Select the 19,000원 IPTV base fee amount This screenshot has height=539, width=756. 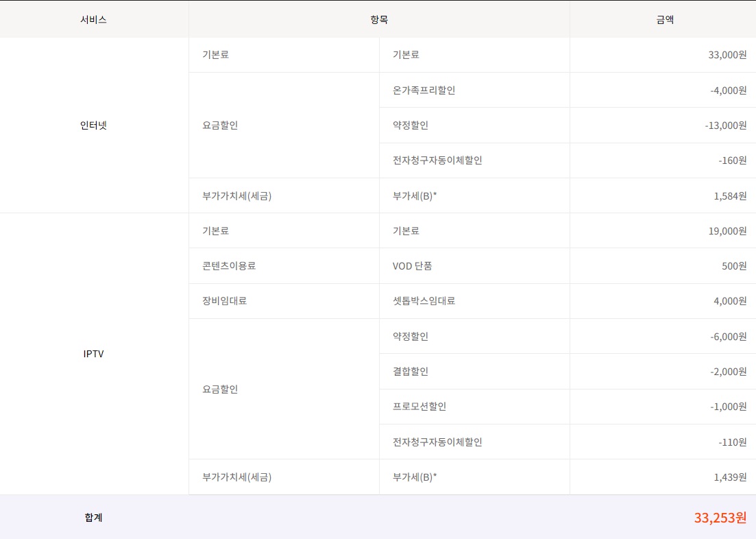click(727, 231)
